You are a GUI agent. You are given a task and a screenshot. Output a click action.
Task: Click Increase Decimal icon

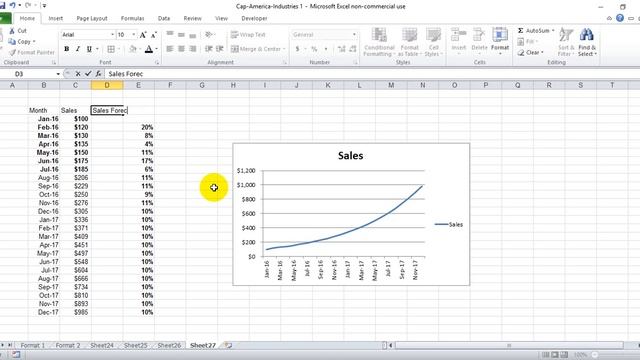click(x=342, y=49)
